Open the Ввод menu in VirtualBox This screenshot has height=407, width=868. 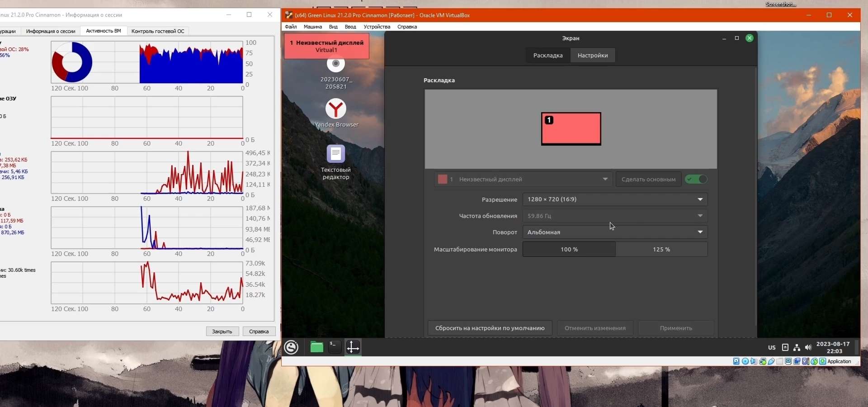(350, 27)
